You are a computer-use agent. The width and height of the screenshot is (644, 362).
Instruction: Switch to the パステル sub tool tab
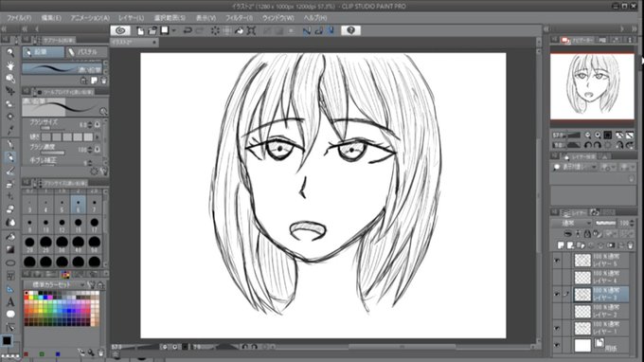click(87, 52)
